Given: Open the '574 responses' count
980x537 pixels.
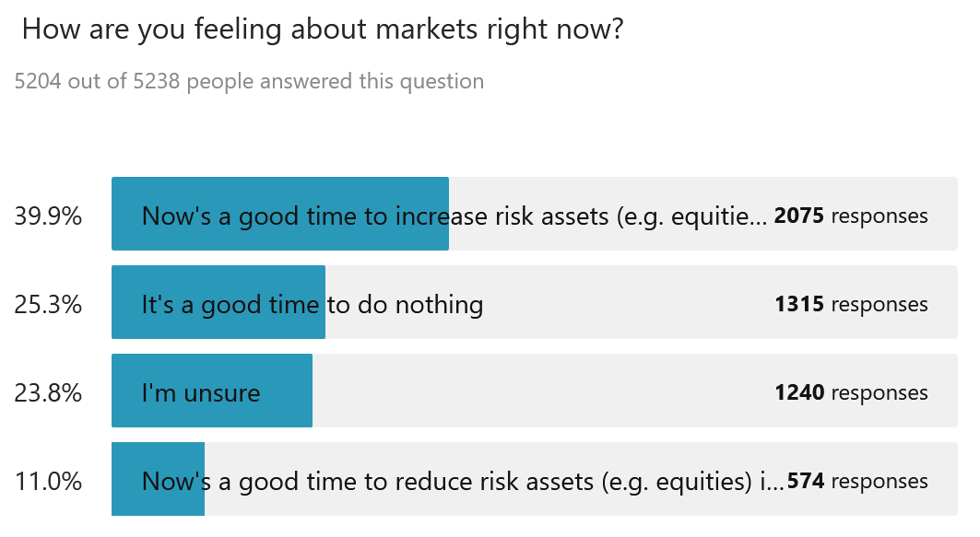Looking at the screenshot, I should [x=857, y=482].
